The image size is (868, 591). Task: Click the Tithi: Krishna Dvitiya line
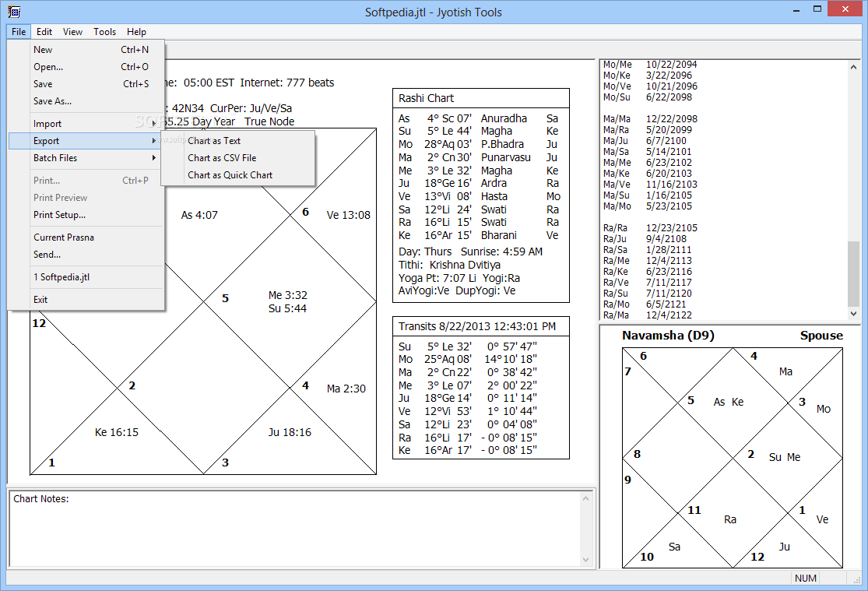click(x=449, y=265)
